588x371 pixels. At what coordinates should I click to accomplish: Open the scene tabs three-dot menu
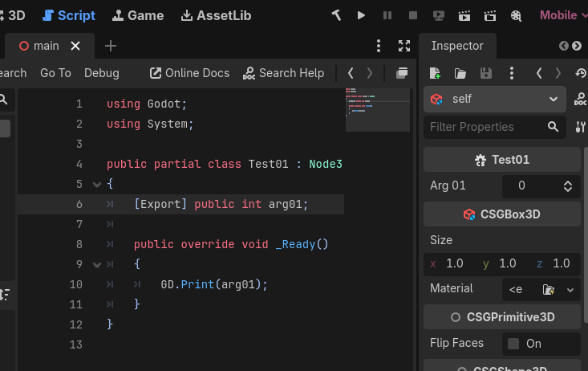click(379, 46)
